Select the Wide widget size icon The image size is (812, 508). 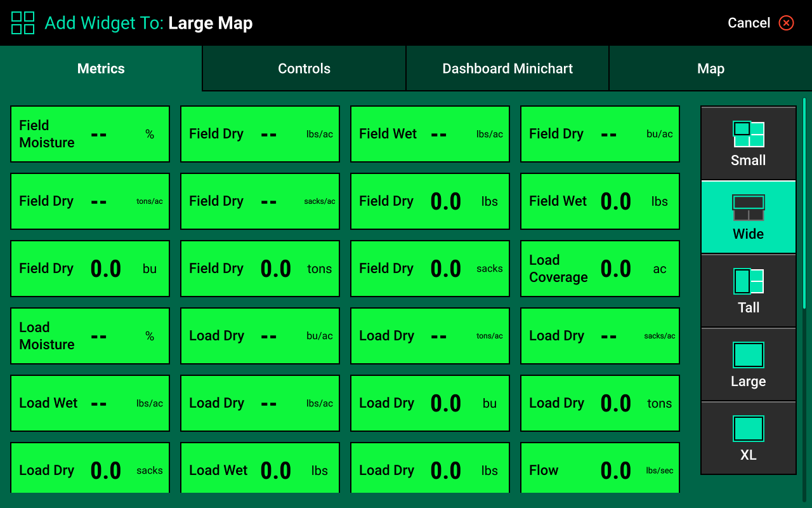coord(748,208)
